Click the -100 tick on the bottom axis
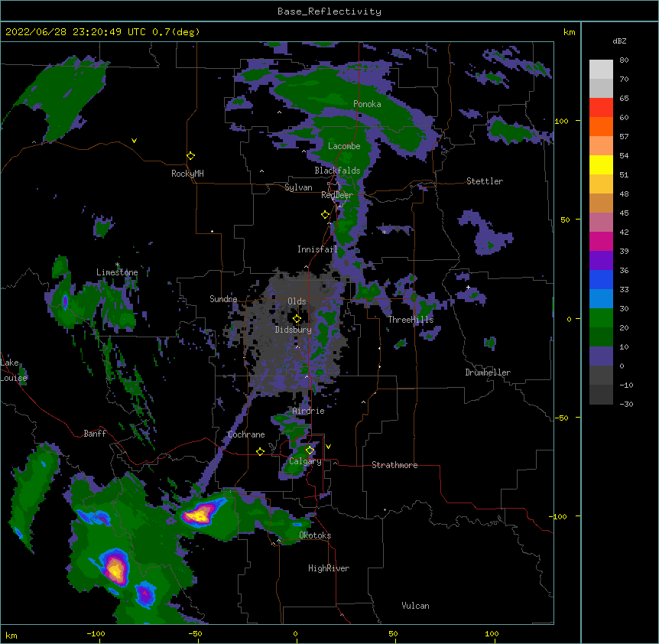Screen dimensions: 659x644 coord(96,633)
